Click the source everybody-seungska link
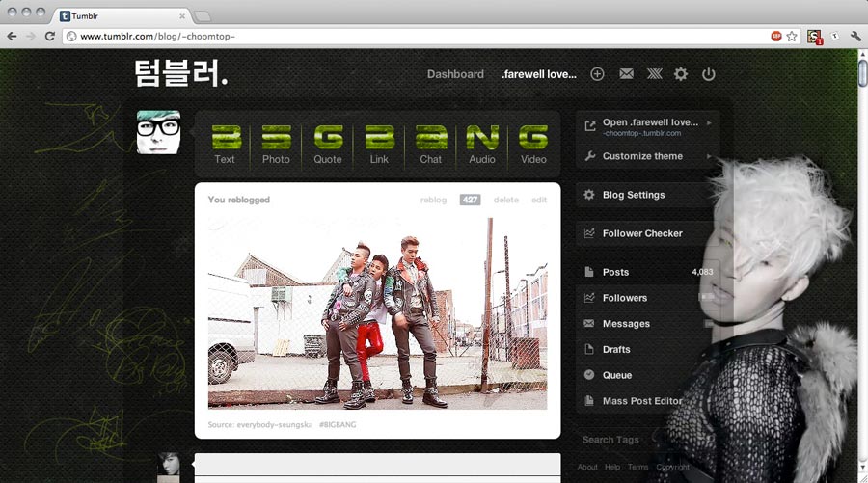This screenshot has width=868, height=483. pyautogui.click(x=275, y=424)
